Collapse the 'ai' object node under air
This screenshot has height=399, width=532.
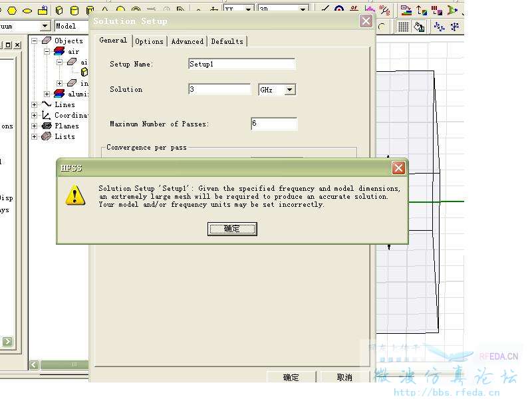(59, 62)
